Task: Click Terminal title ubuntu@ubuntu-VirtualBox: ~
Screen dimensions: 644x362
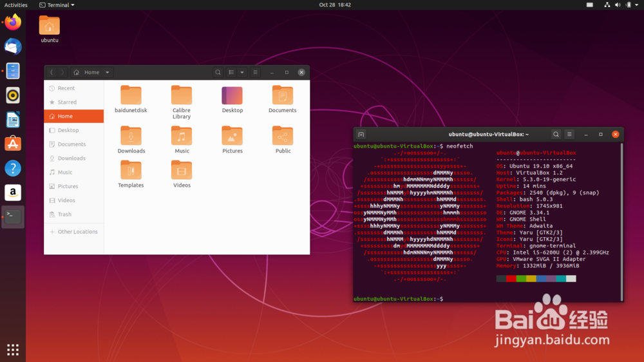Action: [488, 135]
